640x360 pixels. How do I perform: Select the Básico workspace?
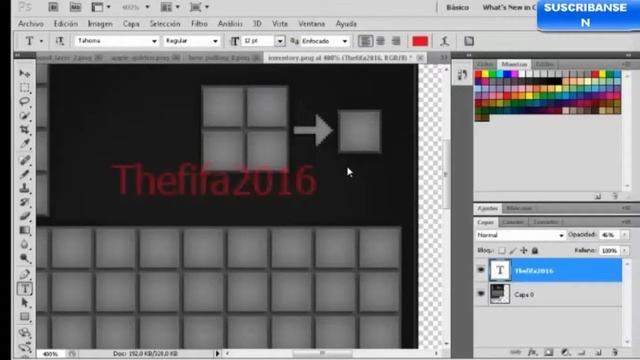pyautogui.click(x=458, y=7)
